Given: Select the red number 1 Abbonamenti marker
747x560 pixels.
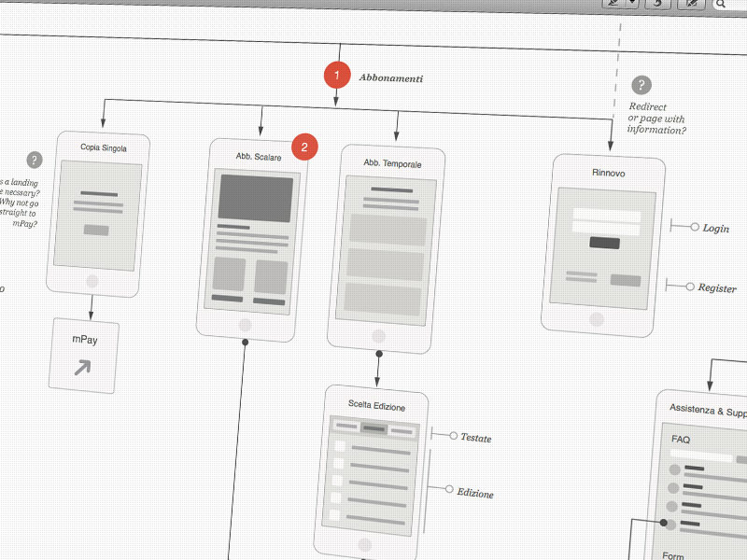Looking at the screenshot, I should (337, 76).
